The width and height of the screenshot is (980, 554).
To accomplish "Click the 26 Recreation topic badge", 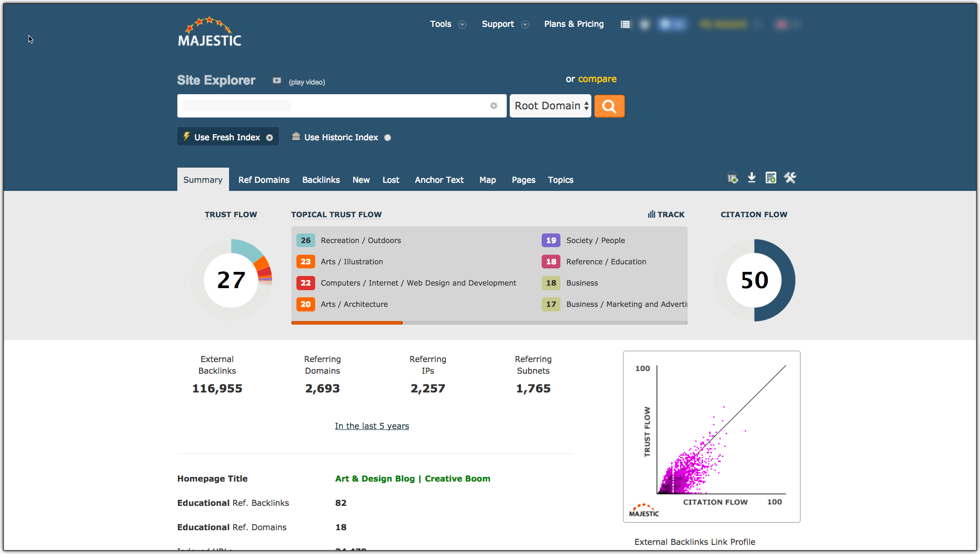I will point(306,241).
